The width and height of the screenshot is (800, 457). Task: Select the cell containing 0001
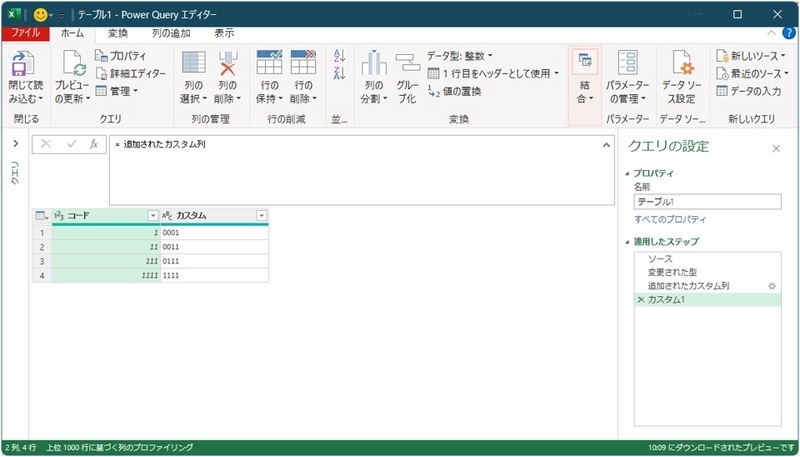click(x=214, y=233)
